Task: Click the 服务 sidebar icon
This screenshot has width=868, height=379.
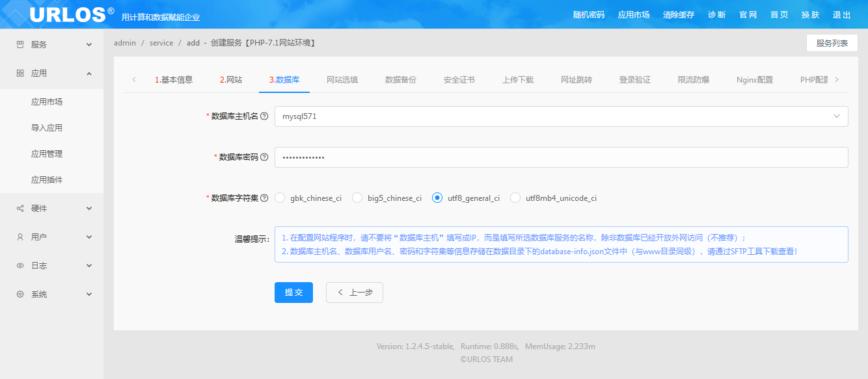Action: point(20,45)
